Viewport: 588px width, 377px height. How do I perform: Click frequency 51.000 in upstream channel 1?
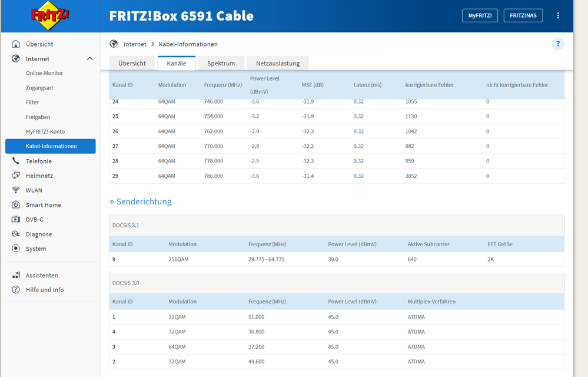coord(257,317)
